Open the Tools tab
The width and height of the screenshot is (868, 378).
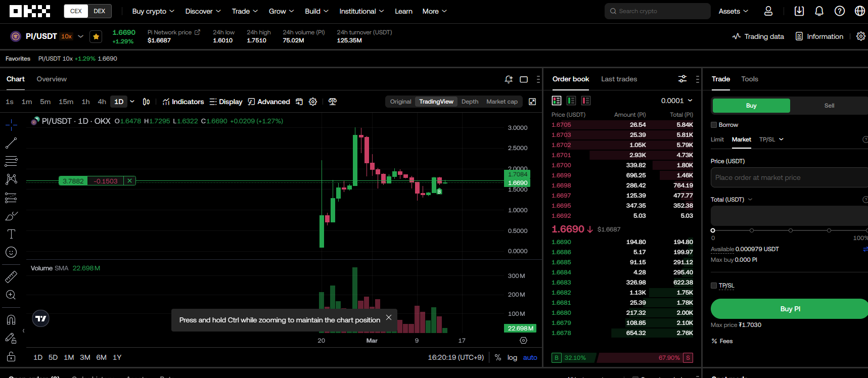click(749, 79)
